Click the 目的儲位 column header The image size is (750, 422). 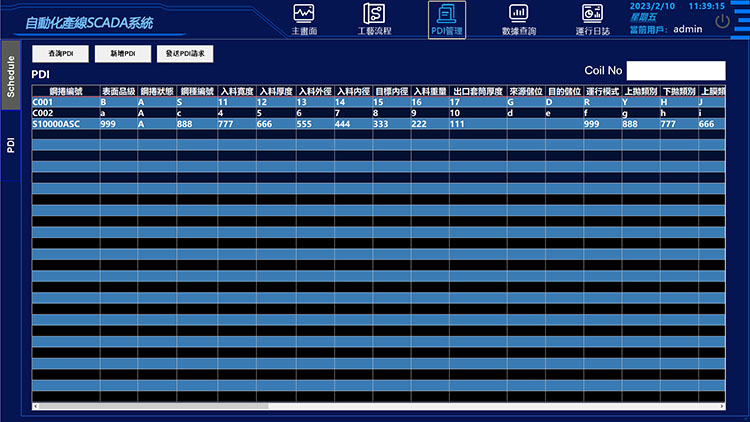(564, 91)
